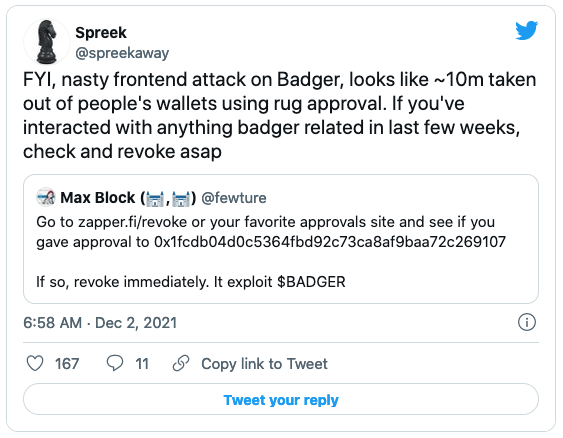This screenshot has height=438, width=563.
Task: Click Copy link to Tweet
Action: click(264, 364)
